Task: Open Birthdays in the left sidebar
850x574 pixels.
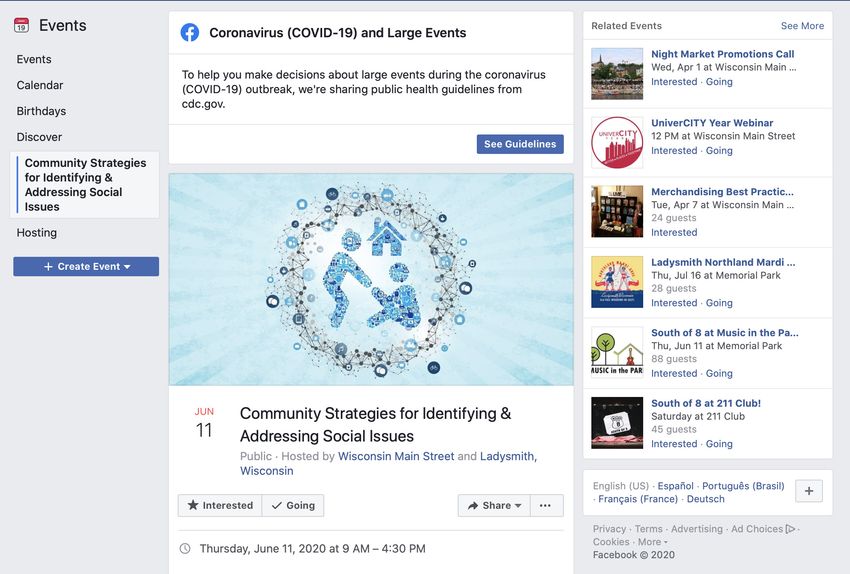Action: coord(41,111)
